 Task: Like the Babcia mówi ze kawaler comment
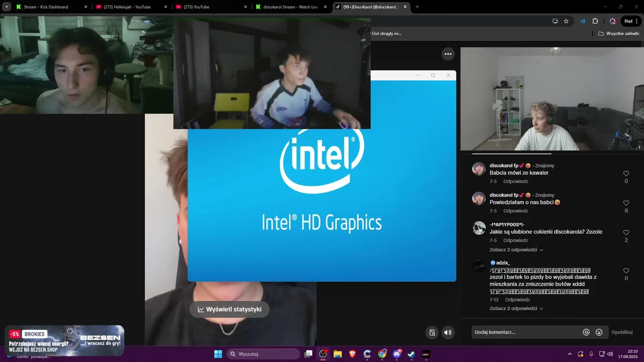point(626,173)
